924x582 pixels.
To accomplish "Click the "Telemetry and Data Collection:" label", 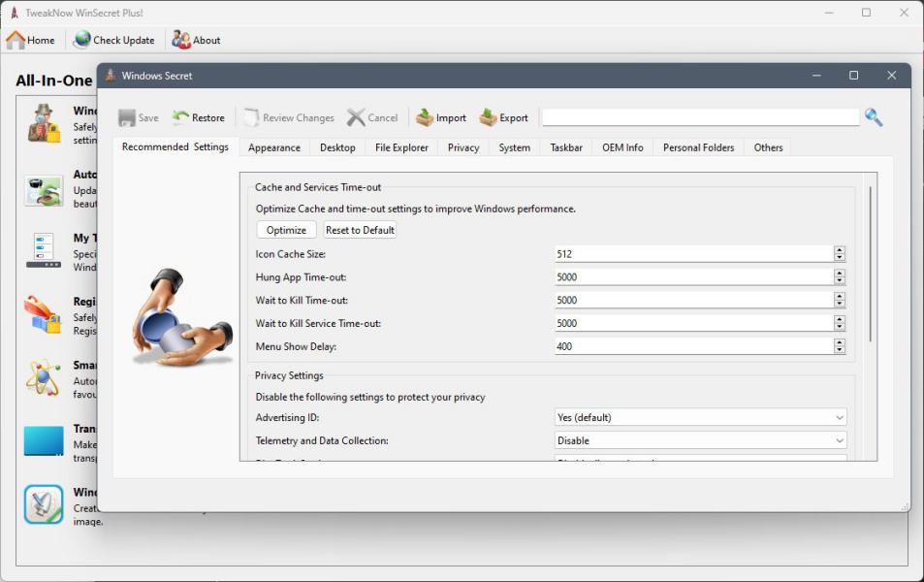I will [322, 440].
